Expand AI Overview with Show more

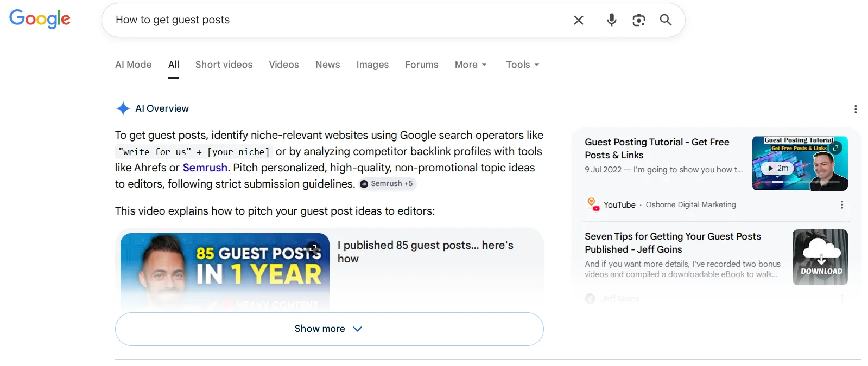pyautogui.click(x=329, y=329)
